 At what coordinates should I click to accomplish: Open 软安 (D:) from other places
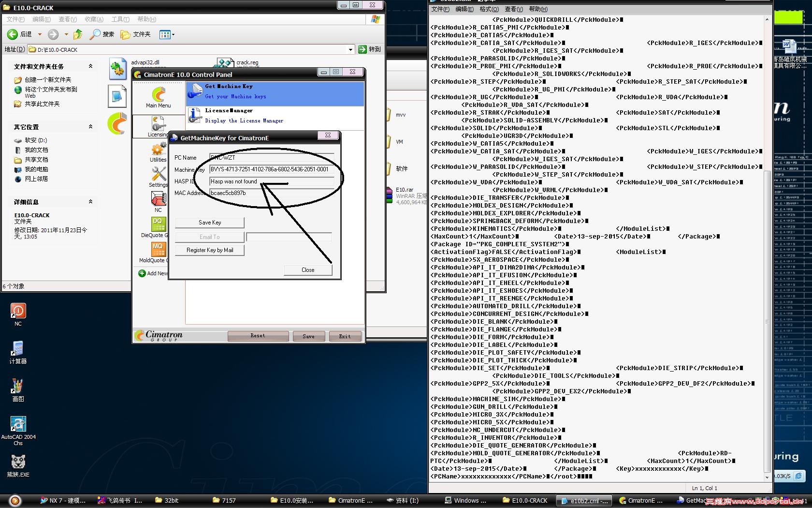[36, 140]
